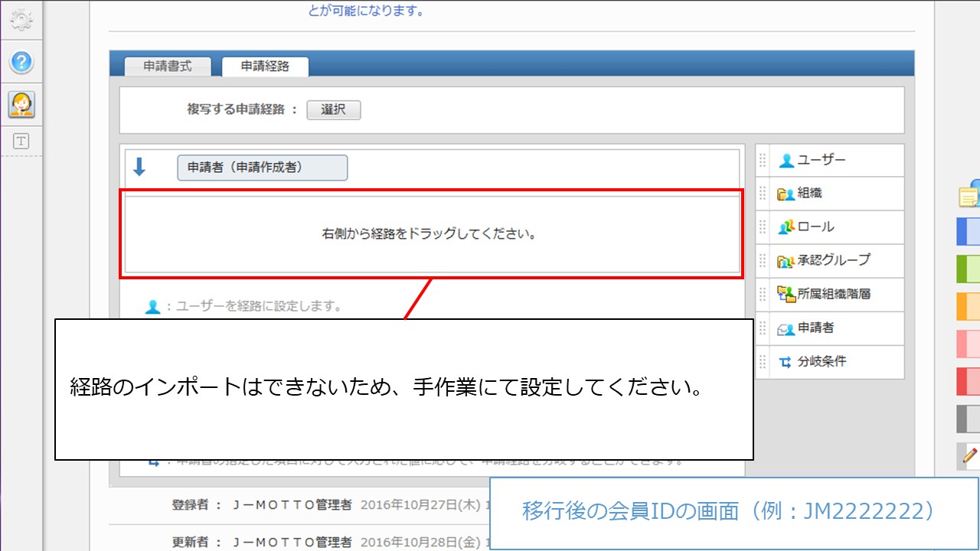This screenshot has width=980, height=551.
Task: Pick the green color swatch
Action: 969,269
